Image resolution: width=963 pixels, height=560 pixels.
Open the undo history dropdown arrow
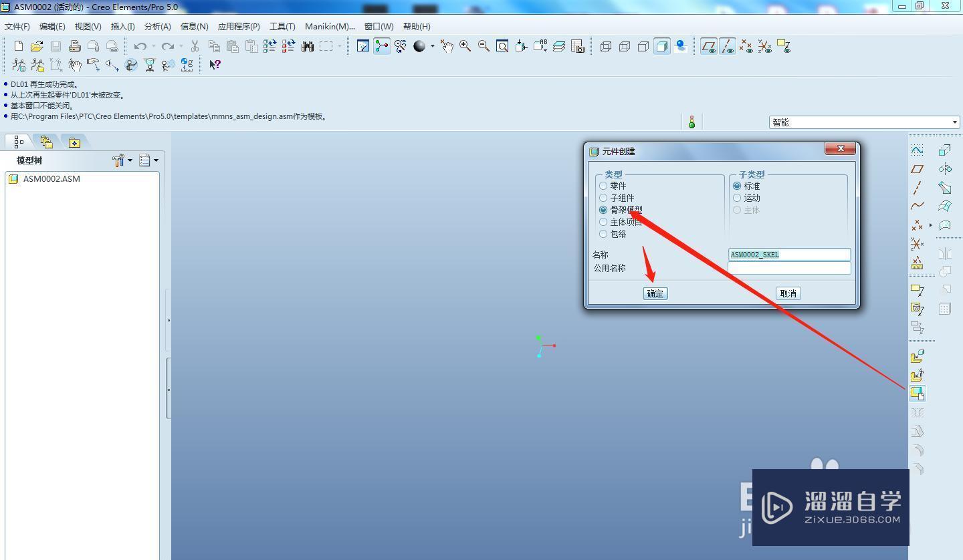(153, 46)
